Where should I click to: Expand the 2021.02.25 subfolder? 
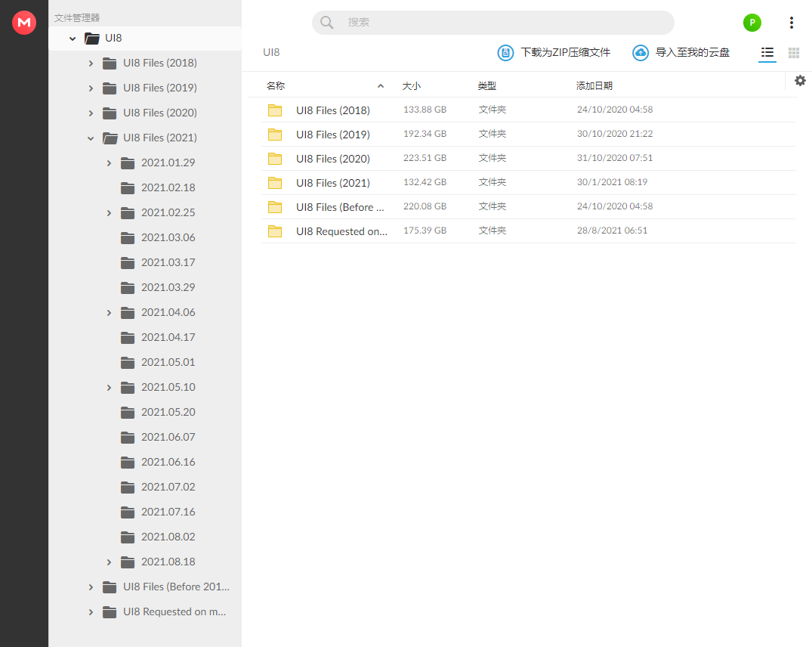109,213
